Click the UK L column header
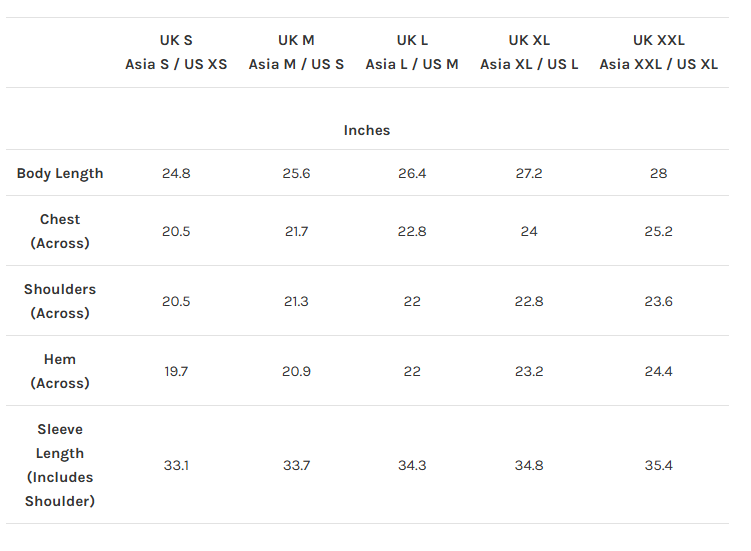Screen dimensions: 751x551 pos(412,52)
